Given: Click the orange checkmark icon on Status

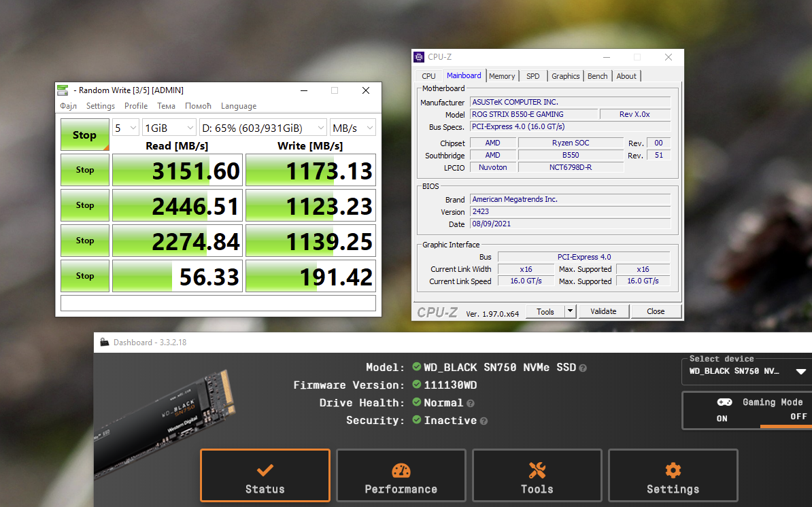Looking at the screenshot, I should 265,470.
